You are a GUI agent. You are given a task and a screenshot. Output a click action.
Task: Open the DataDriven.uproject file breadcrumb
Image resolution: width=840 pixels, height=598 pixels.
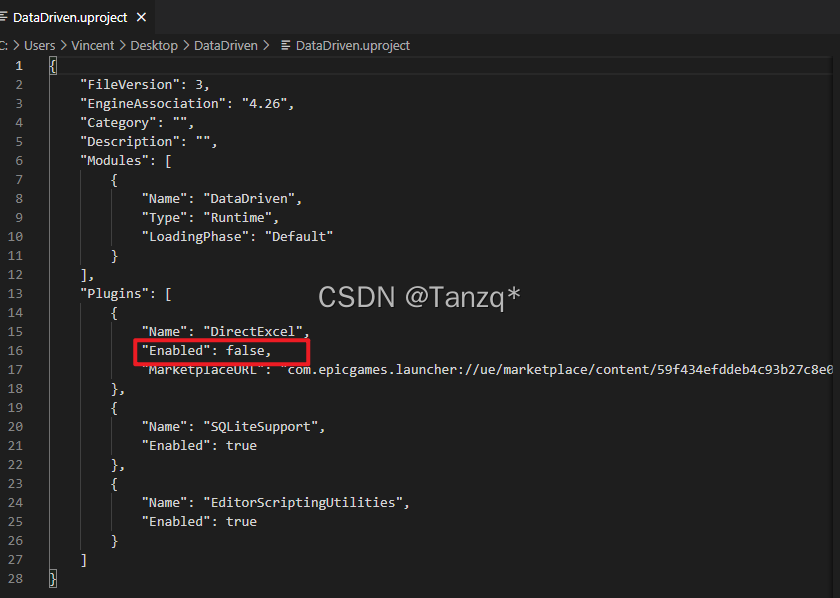click(352, 46)
